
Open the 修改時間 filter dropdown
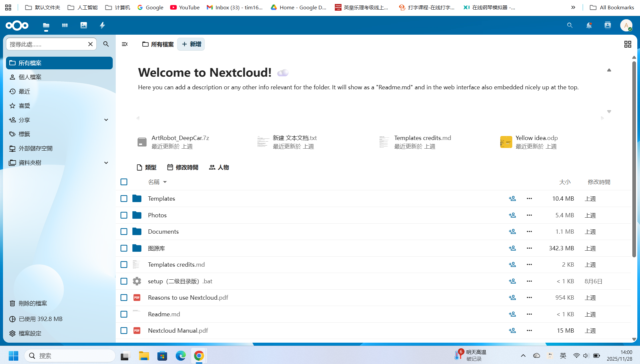coord(182,167)
